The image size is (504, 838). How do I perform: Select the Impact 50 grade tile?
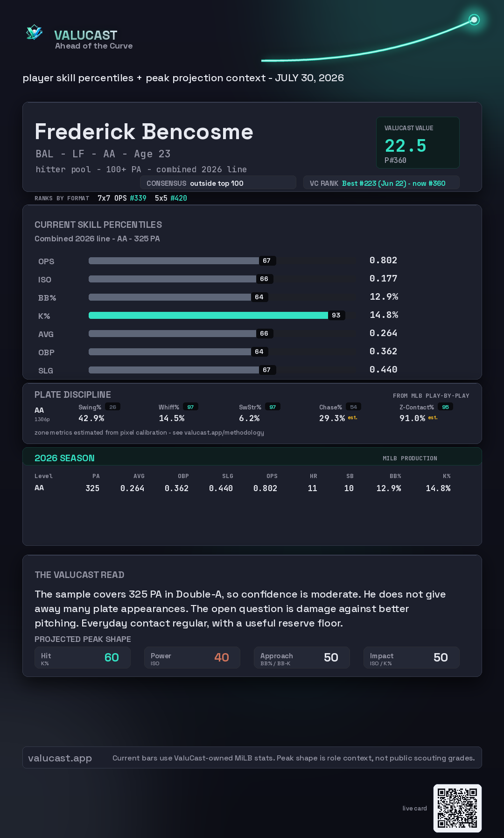(x=412, y=657)
